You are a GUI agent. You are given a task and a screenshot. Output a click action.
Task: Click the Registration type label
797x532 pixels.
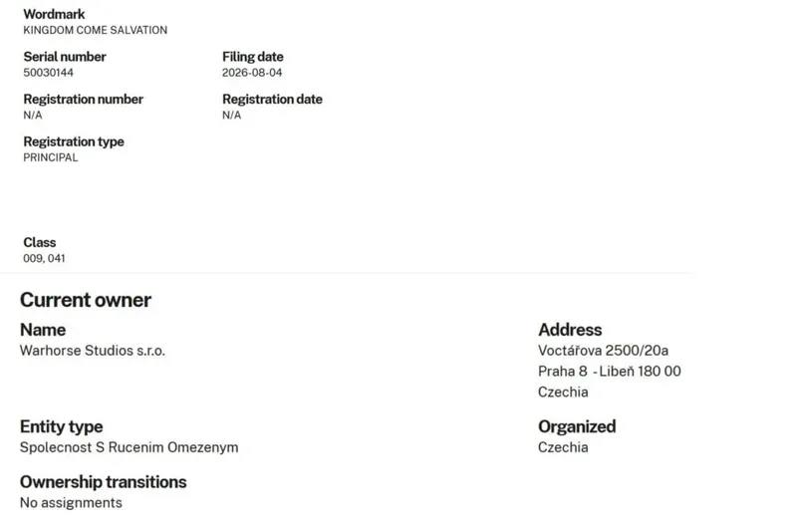tap(74, 141)
